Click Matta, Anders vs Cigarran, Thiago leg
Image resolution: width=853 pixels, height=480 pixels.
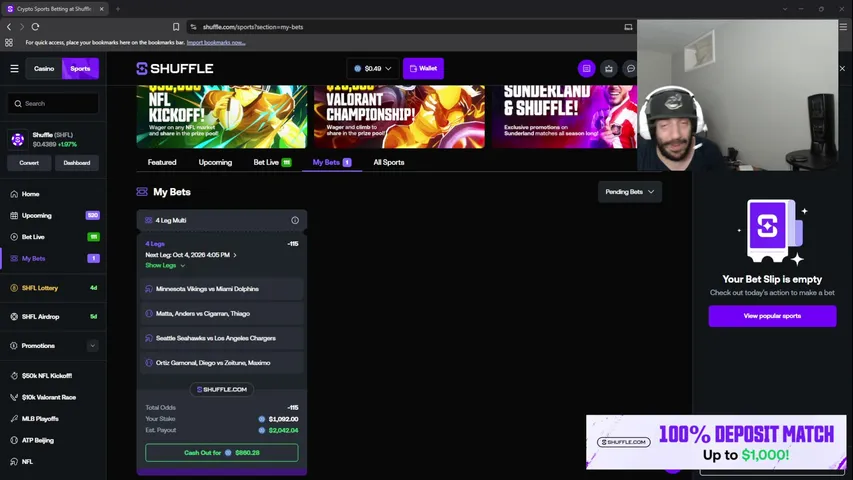[221, 313]
